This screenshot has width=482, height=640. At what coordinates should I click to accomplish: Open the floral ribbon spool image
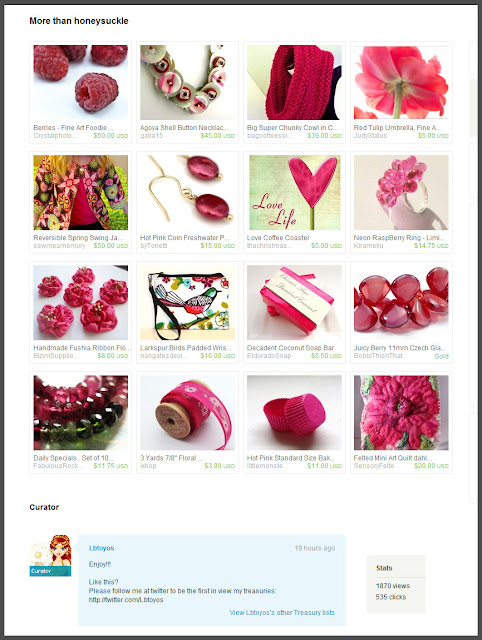187,413
